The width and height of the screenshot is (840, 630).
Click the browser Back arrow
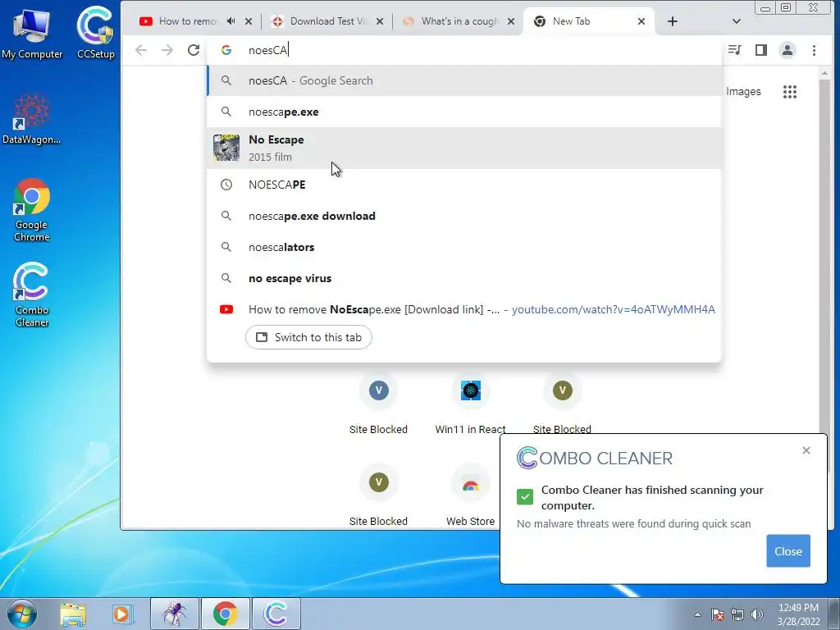click(141, 50)
